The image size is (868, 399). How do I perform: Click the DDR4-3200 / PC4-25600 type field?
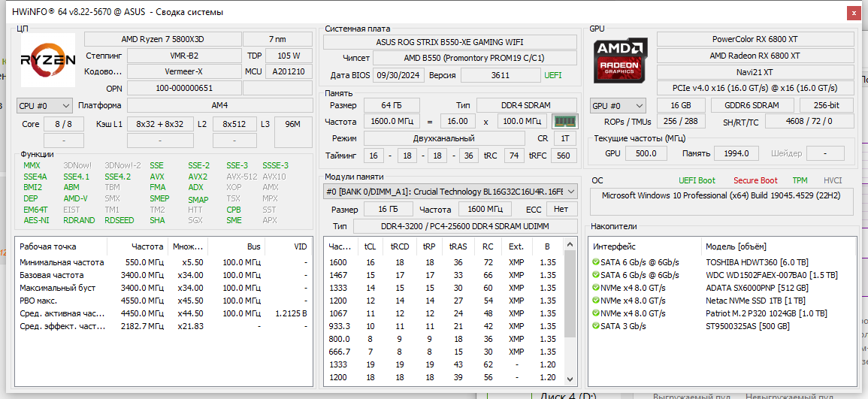tap(464, 226)
